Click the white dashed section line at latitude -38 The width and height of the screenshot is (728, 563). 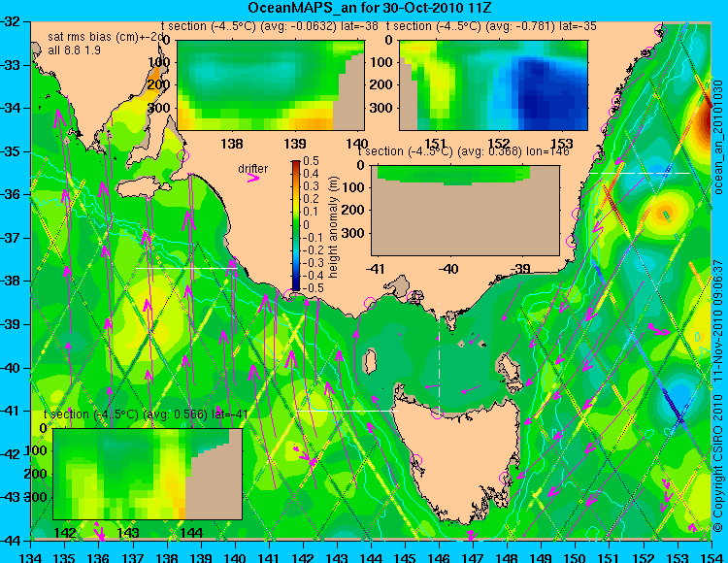pos(187,268)
